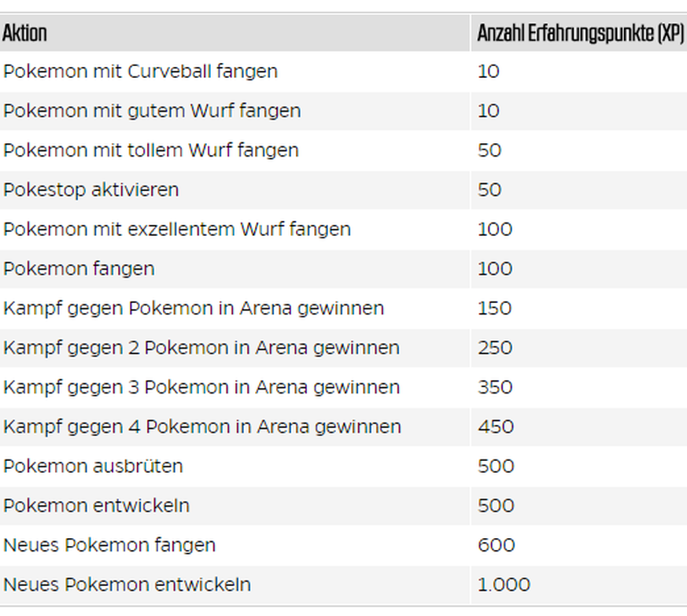Select the "Neues Pokemon fangen" entry
Image resolution: width=687 pixels, height=616 pixels.
pyautogui.click(x=109, y=544)
